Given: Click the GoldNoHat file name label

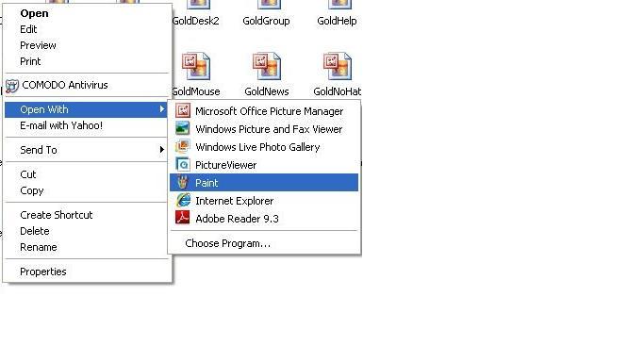Looking at the screenshot, I should tap(338, 91).
